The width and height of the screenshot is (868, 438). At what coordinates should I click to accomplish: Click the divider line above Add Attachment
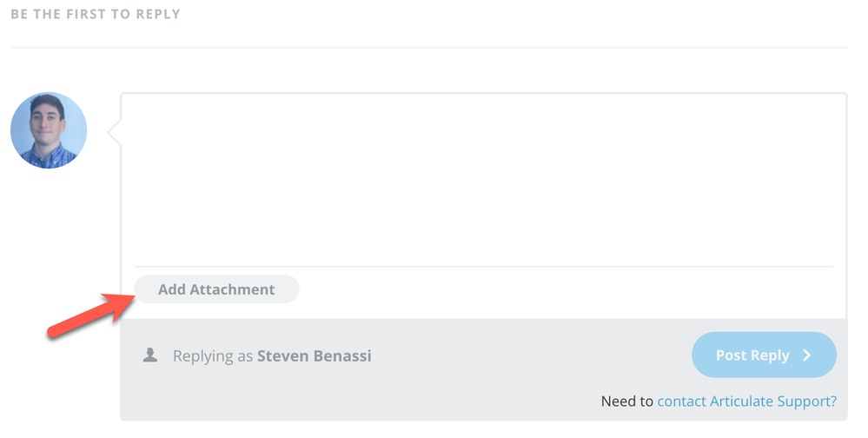(x=483, y=266)
